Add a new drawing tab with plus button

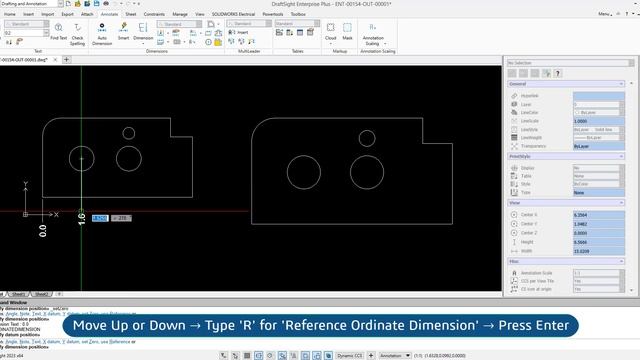tap(67, 60)
